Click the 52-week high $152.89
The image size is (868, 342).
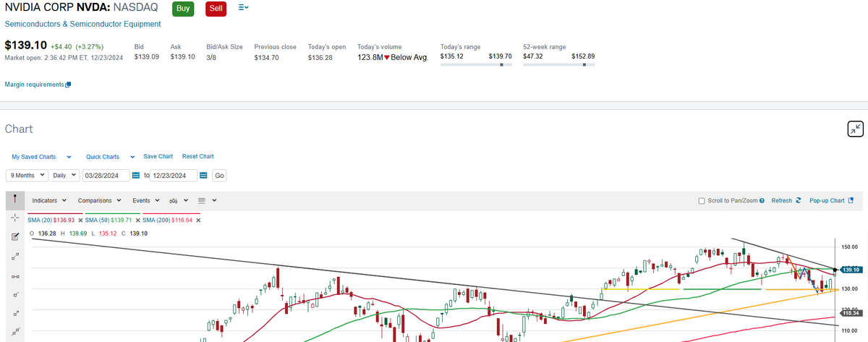point(583,56)
